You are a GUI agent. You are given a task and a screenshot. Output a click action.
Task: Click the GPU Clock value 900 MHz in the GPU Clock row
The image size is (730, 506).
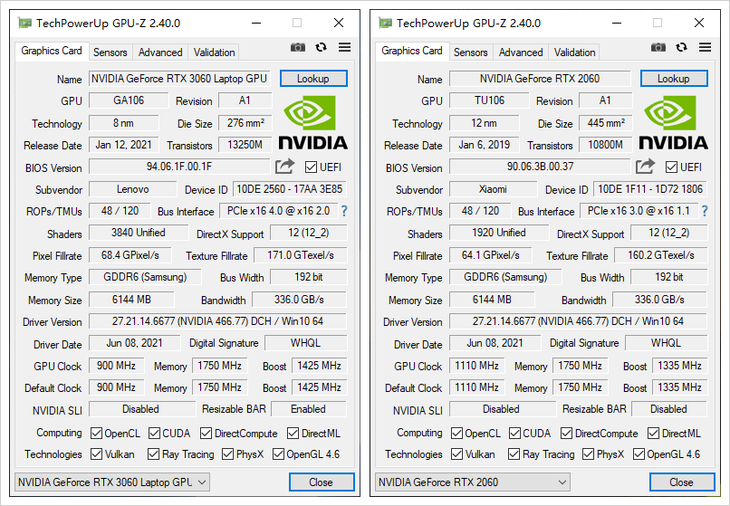(x=116, y=366)
